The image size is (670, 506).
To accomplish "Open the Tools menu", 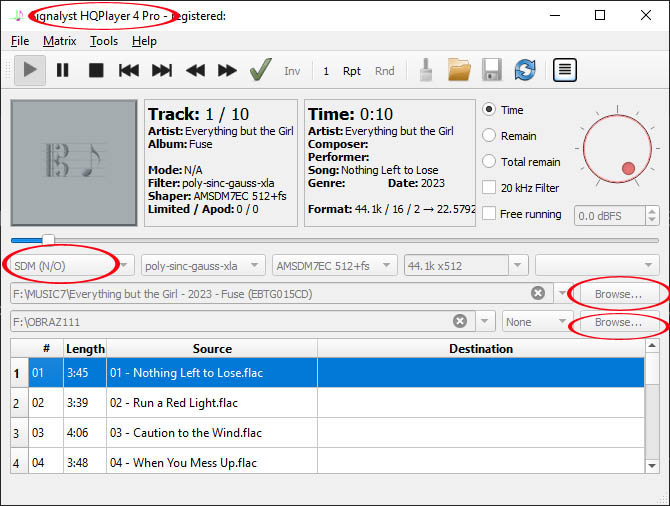I will coord(104,41).
